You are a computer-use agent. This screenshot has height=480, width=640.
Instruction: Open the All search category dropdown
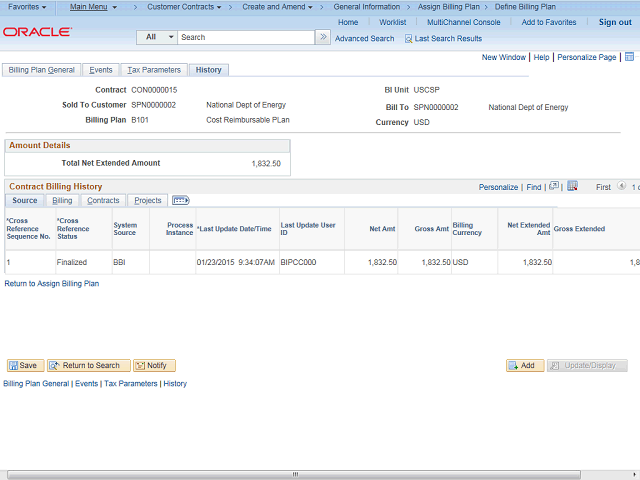pyautogui.click(x=157, y=37)
